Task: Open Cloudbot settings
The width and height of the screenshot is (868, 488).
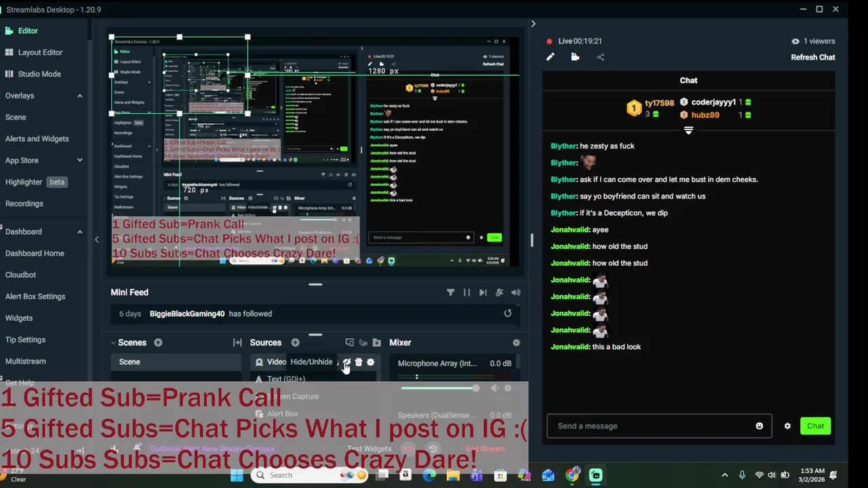Action: [20, 274]
